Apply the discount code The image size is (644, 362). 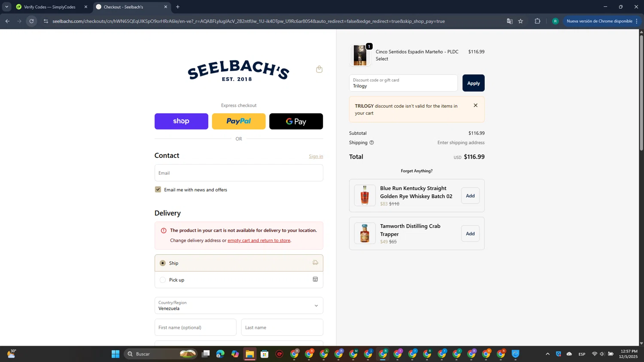click(x=474, y=83)
